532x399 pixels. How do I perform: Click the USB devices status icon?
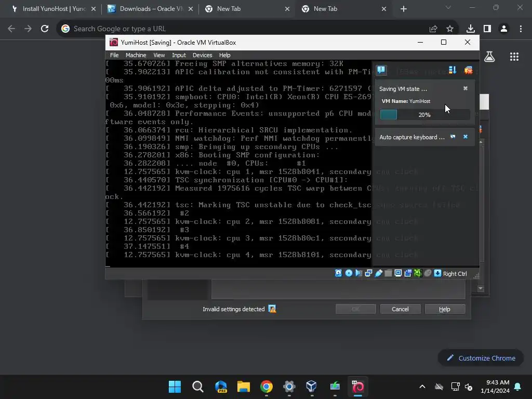378,273
